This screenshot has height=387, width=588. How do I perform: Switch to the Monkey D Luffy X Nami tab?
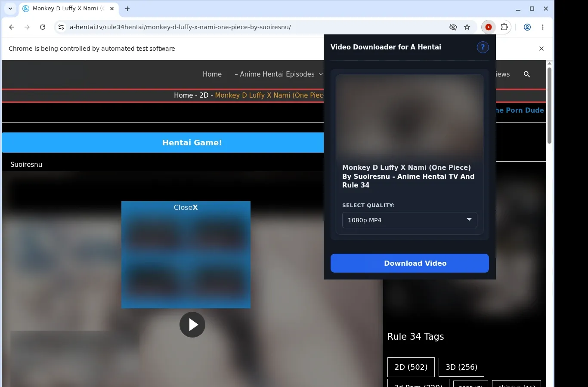coord(69,9)
